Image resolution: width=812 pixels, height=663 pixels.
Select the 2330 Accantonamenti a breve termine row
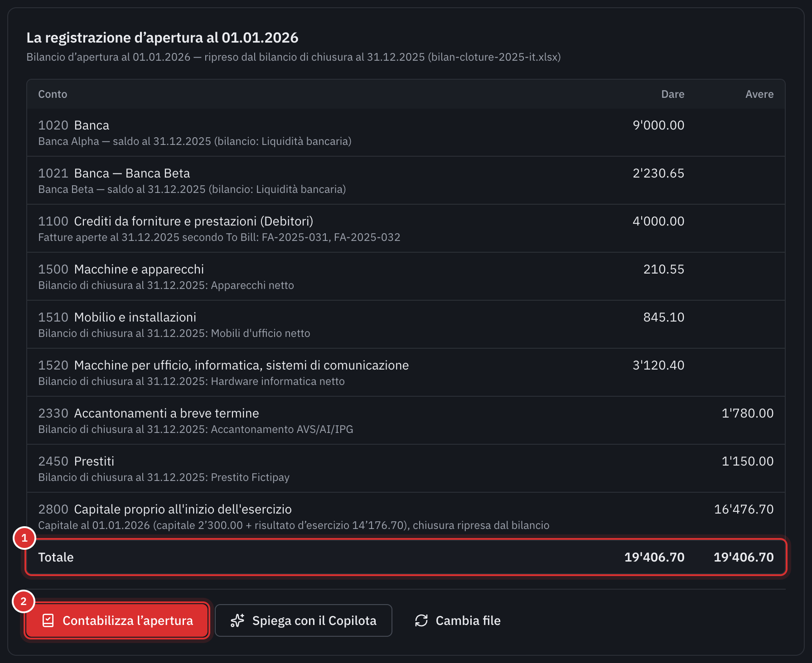pos(406,421)
